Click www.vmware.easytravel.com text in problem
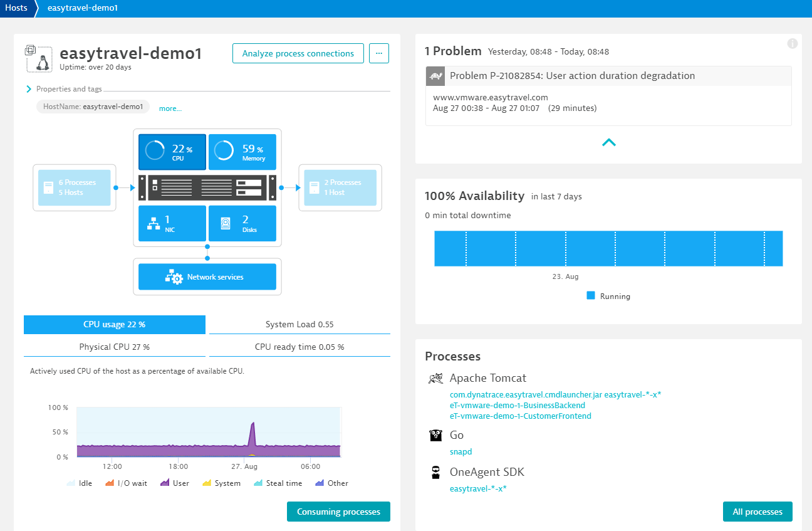The image size is (812, 531). (491, 97)
